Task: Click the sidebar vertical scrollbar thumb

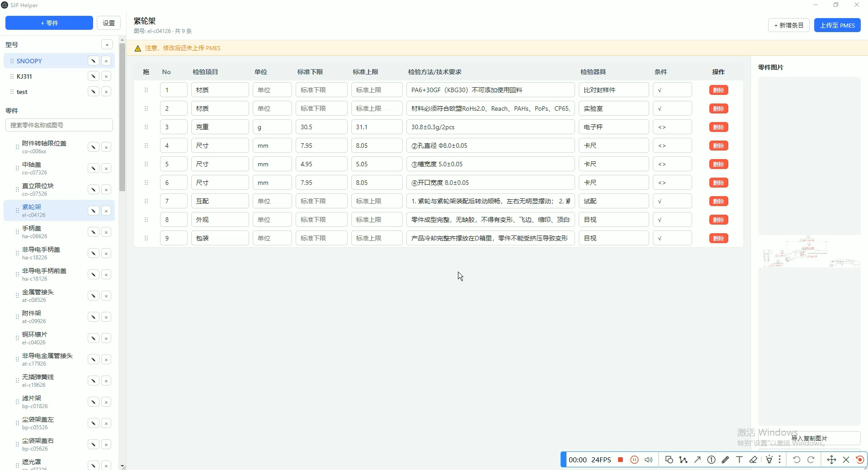Action: [x=122, y=117]
